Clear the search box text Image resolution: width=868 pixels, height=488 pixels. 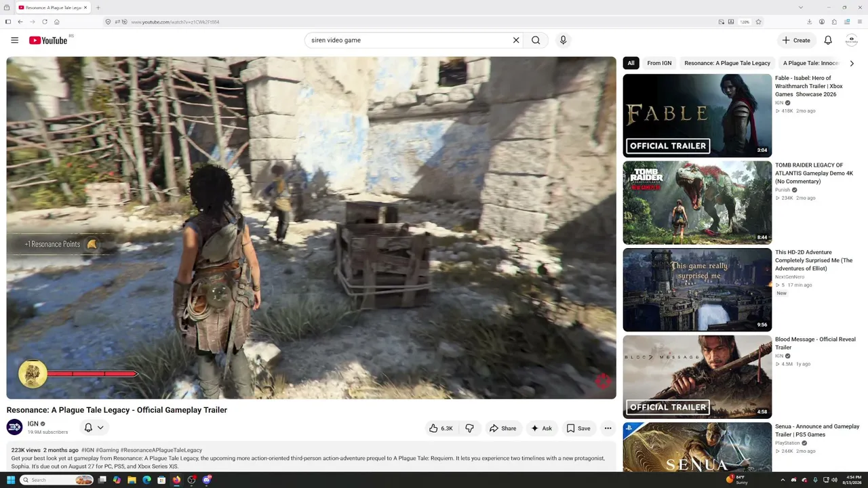pyautogui.click(x=516, y=40)
